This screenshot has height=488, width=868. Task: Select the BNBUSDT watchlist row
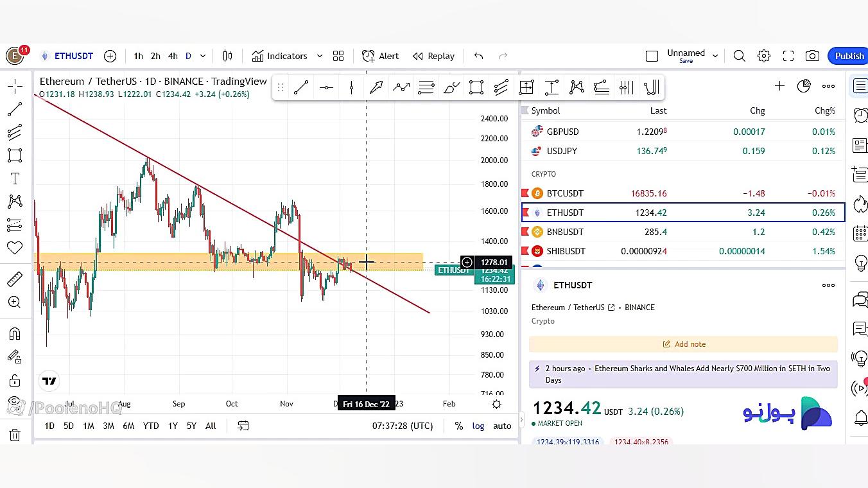pyautogui.click(x=683, y=232)
